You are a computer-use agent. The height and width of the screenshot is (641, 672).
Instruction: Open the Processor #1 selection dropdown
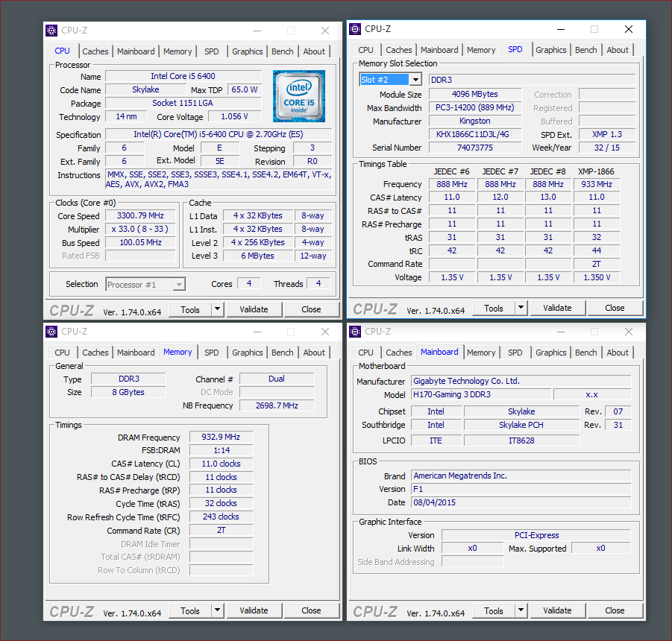[179, 284]
